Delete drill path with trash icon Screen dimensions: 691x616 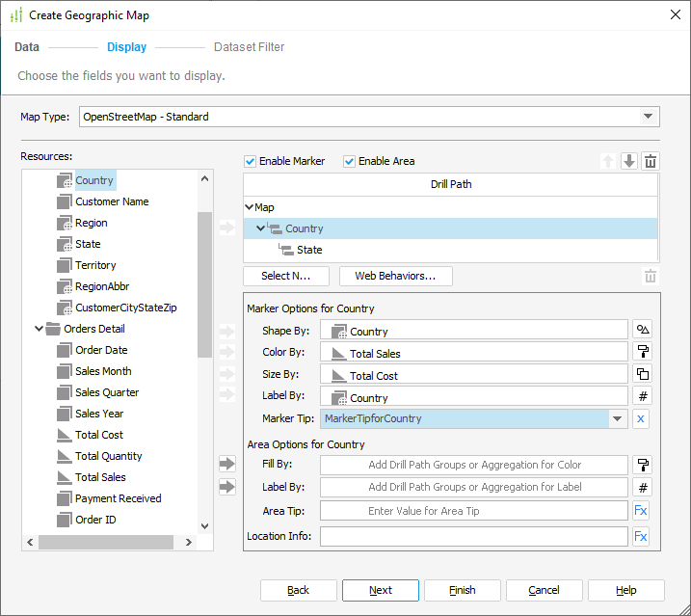pyautogui.click(x=651, y=162)
